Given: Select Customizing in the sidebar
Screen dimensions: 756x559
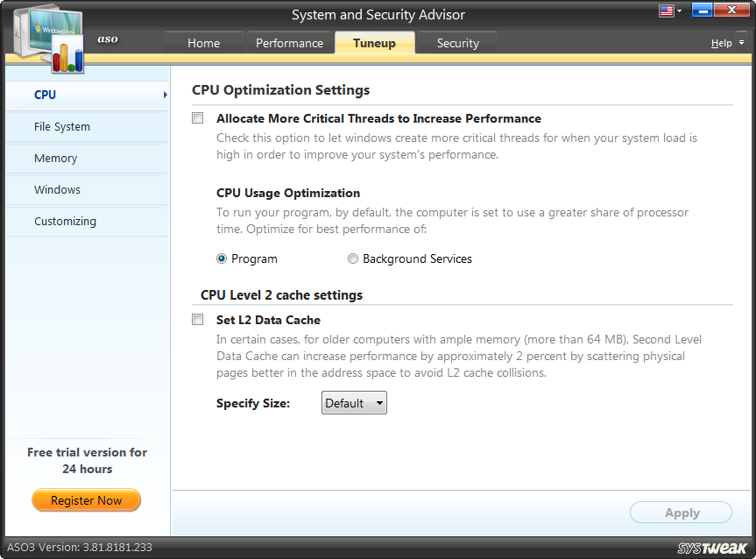Looking at the screenshot, I should click(x=65, y=221).
